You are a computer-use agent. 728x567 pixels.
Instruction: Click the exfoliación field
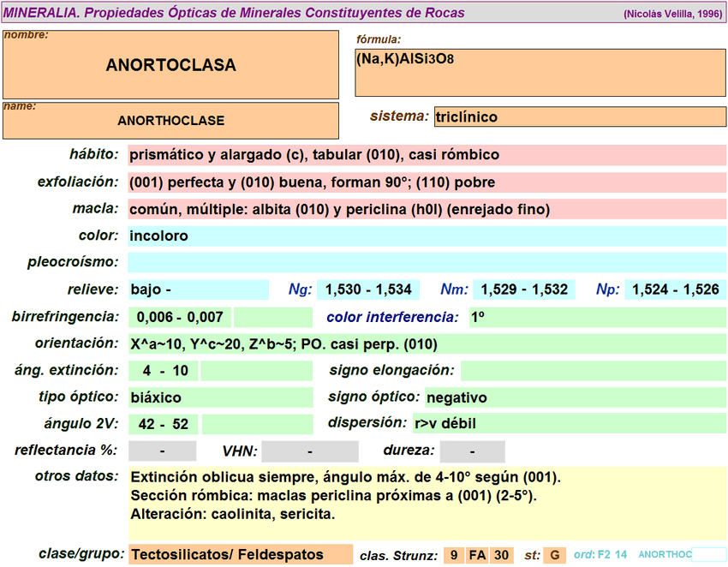(x=427, y=182)
